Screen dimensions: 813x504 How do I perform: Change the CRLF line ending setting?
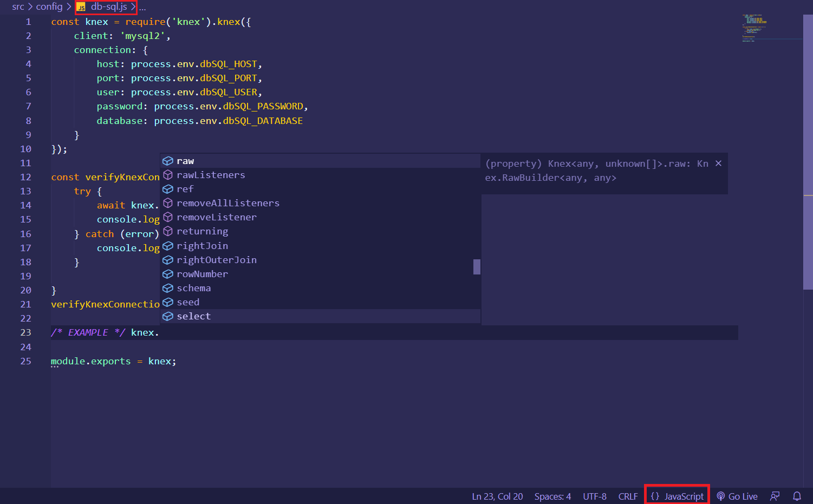(627, 496)
